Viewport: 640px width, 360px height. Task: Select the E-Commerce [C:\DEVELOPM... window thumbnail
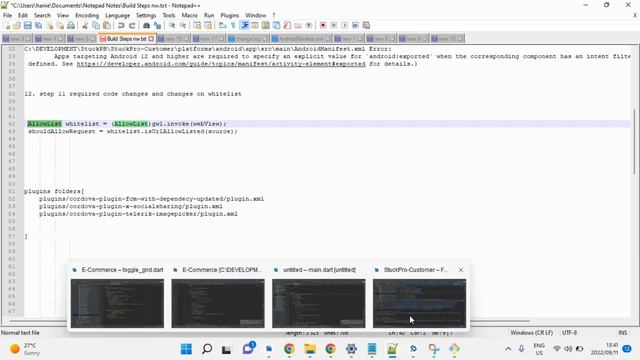(x=218, y=303)
